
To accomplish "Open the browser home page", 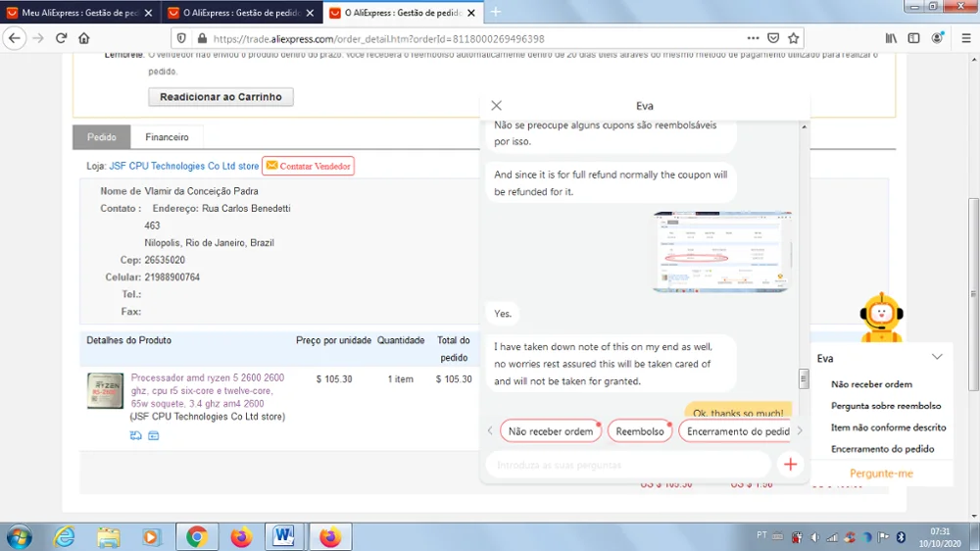I will 83,38.
